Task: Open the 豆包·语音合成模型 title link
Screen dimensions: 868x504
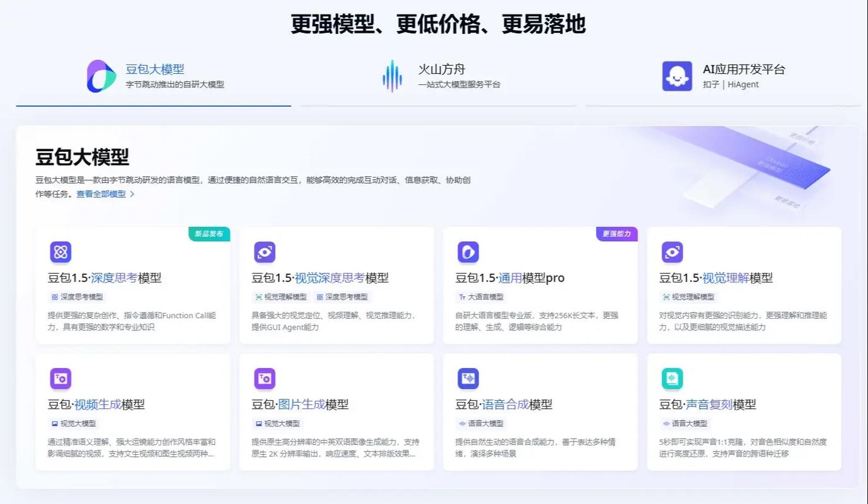Action: point(504,404)
